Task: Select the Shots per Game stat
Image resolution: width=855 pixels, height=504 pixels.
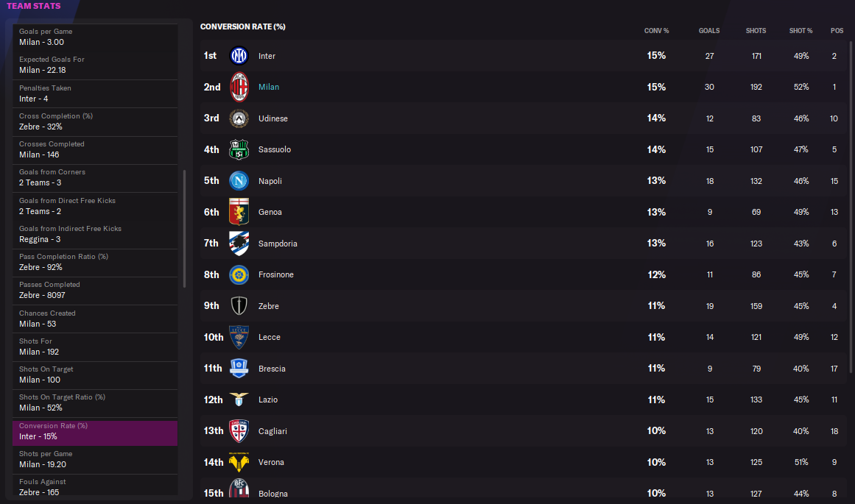Action: click(95, 459)
